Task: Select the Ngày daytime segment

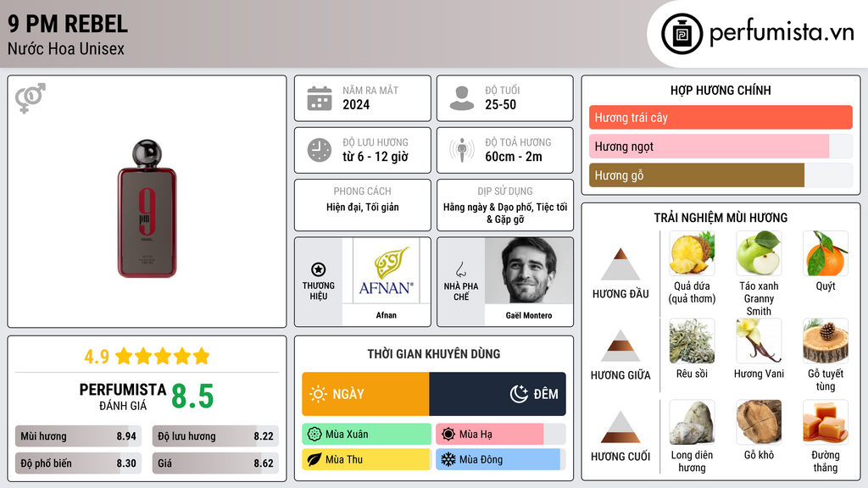Action: click(365, 394)
